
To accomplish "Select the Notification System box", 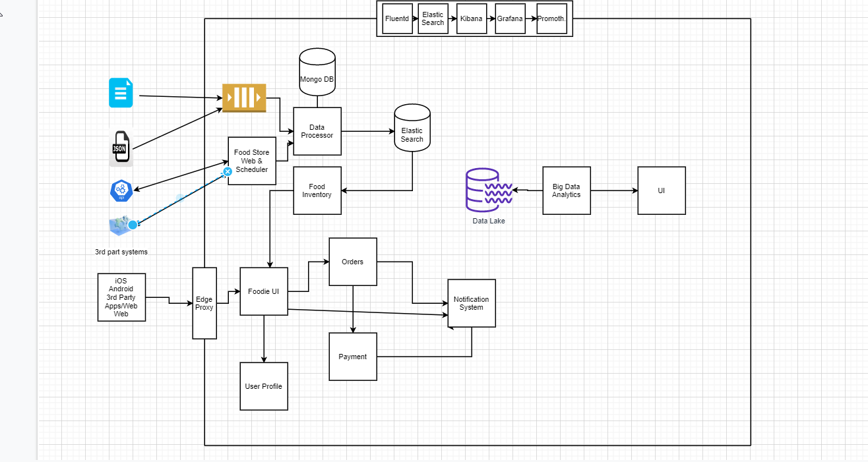I will click(x=472, y=303).
